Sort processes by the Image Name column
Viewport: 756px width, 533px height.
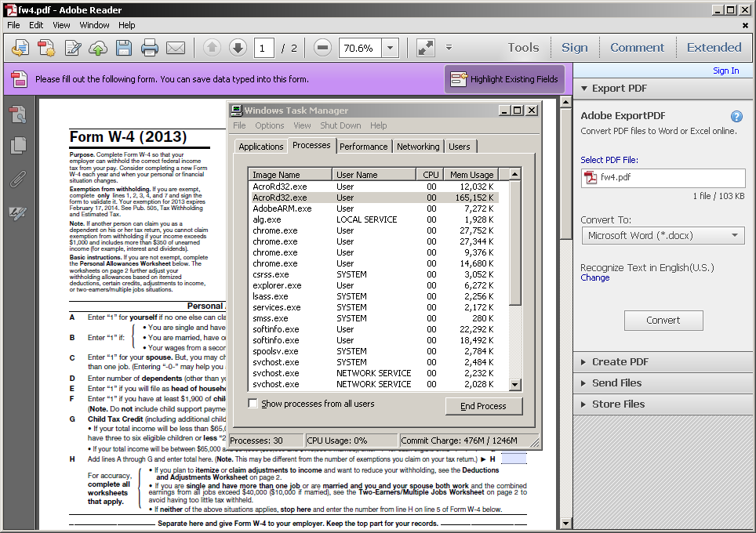(x=290, y=175)
